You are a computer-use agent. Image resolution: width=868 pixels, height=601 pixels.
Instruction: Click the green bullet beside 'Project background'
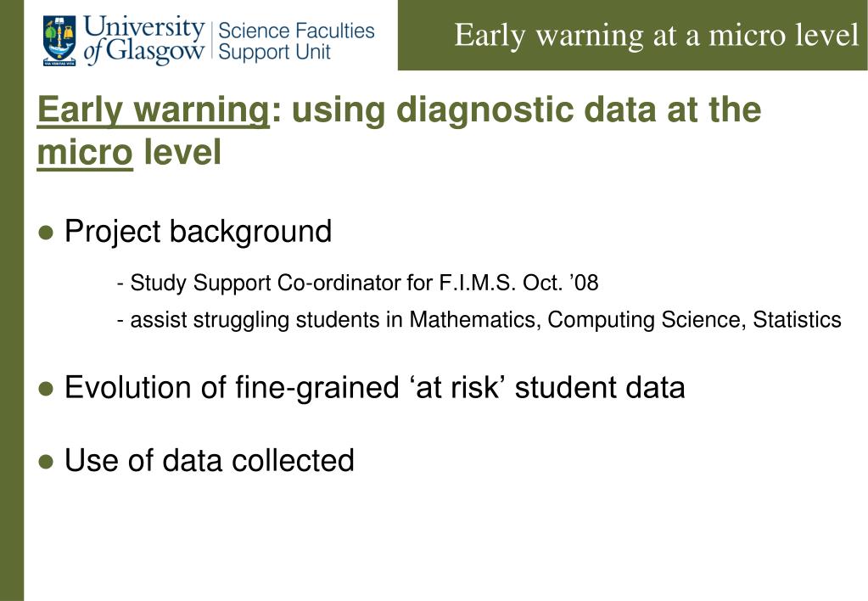tap(47, 233)
